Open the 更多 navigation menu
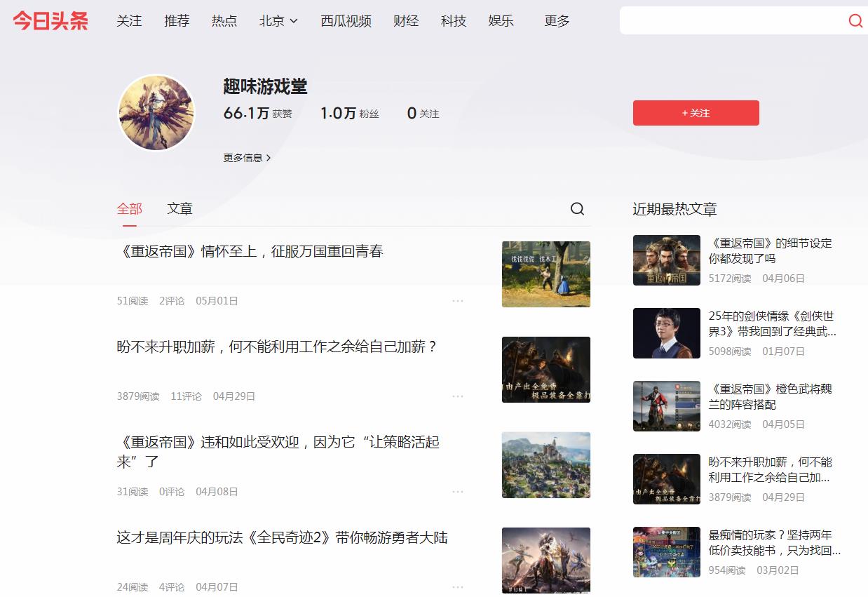Image resolution: width=868 pixels, height=597 pixels. [x=557, y=21]
